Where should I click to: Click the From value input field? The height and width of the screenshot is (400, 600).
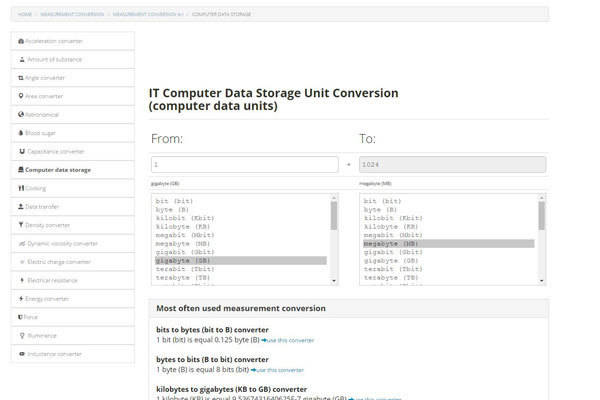(x=244, y=165)
